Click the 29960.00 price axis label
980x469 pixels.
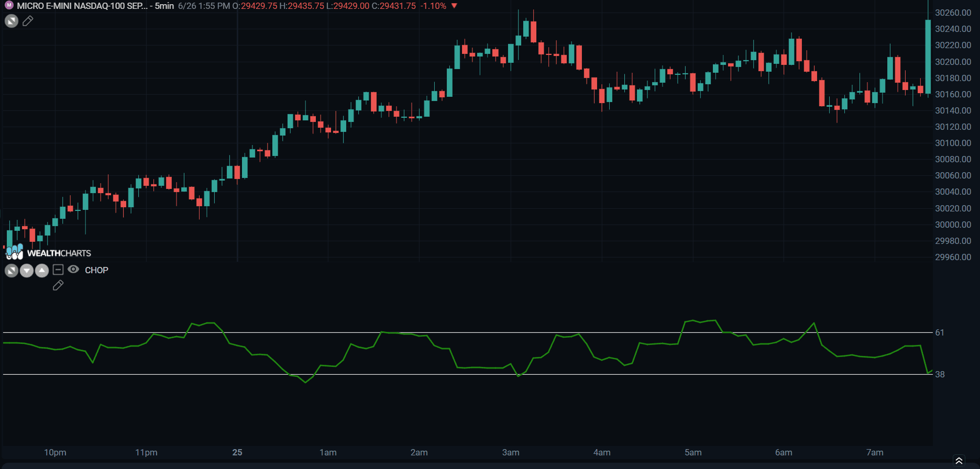[953, 257]
